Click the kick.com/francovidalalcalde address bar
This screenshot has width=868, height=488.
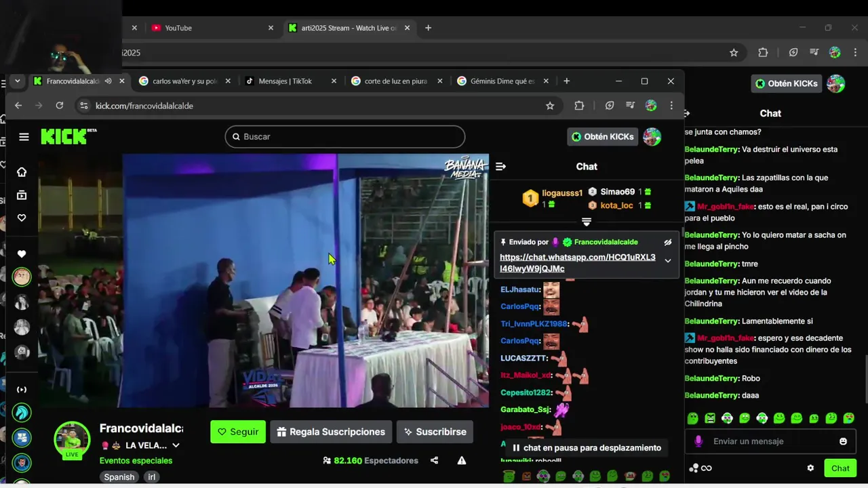(x=144, y=106)
